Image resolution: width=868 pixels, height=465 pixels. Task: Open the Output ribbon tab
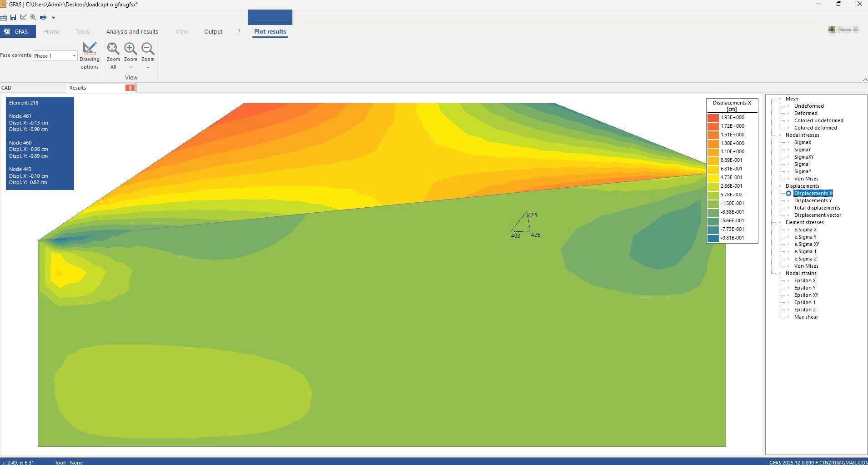(x=213, y=32)
